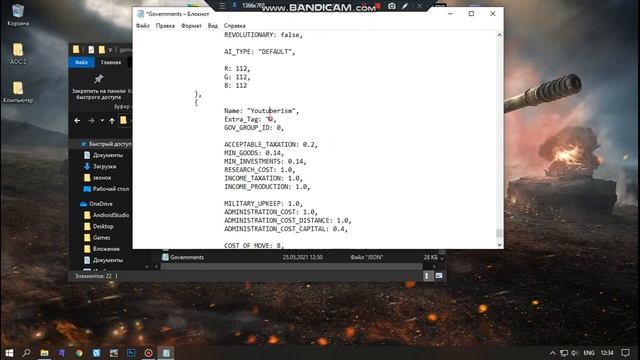Open Рабочий стол in Explorer sidebar
This screenshot has height=360, width=640.
107,189
